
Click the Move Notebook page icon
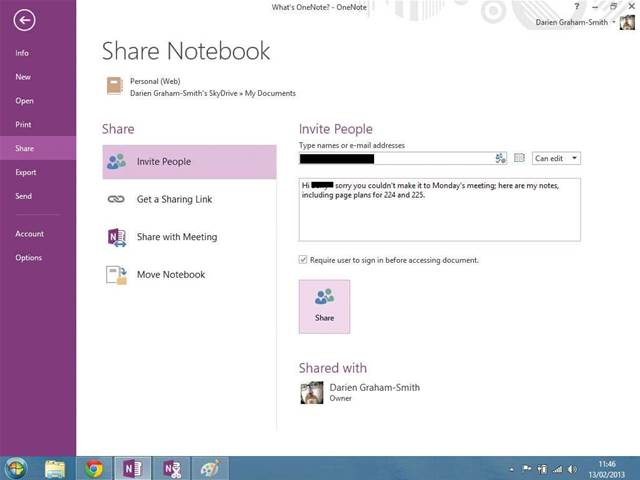pos(116,275)
